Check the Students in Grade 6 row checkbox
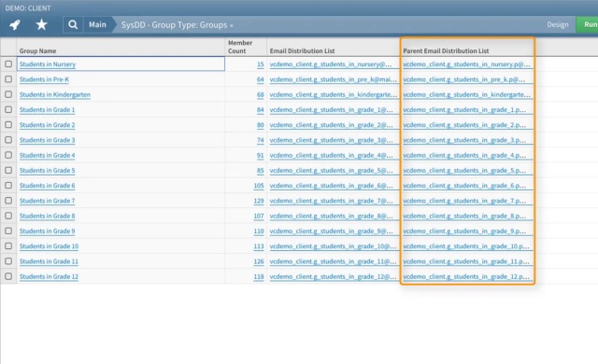The height and width of the screenshot is (364, 598). point(8,186)
